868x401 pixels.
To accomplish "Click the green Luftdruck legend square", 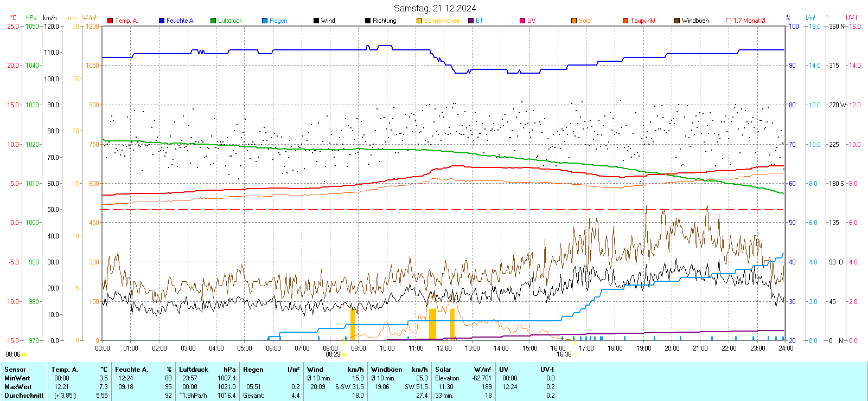I will coord(213,21).
